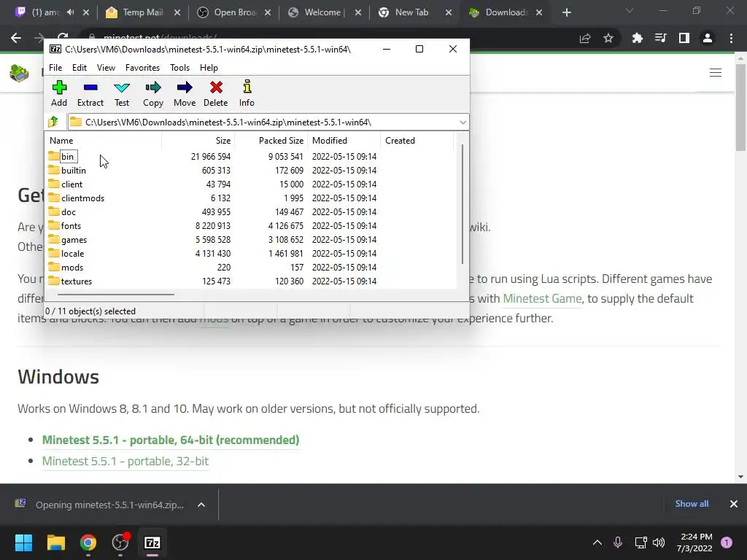This screenshot has height=560, width=747.
Task: Switch to the Open Broadcaster tab
Action: [235, 12]
